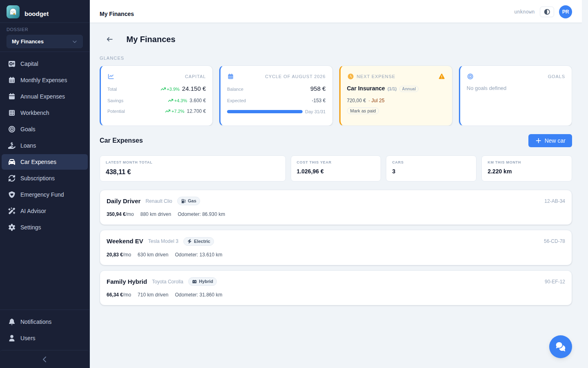Click the Capital chart icon in glance card
Viewport: 588px width, 368px height.
point(111,76)
